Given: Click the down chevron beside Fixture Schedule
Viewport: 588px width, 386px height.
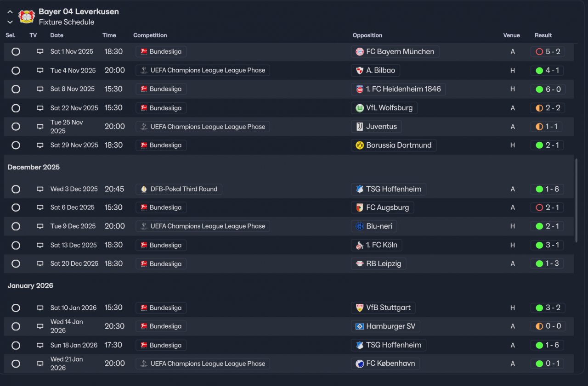Looking at the screenshot, I should pos(10,22).
